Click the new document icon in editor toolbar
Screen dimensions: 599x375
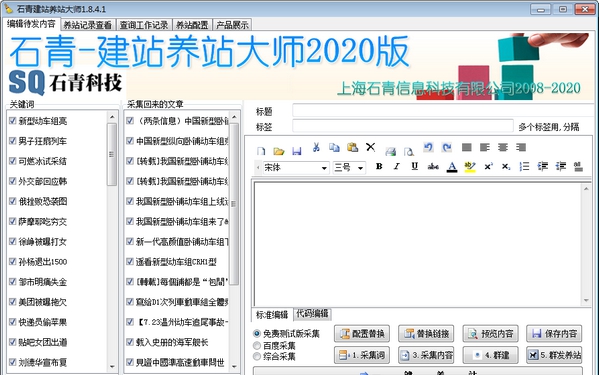[x=261, y=151]
